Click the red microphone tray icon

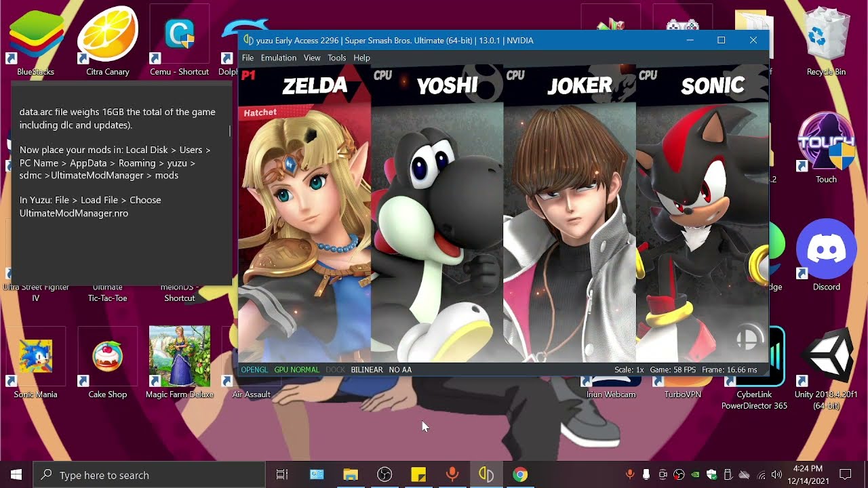[x=630, y=474]
